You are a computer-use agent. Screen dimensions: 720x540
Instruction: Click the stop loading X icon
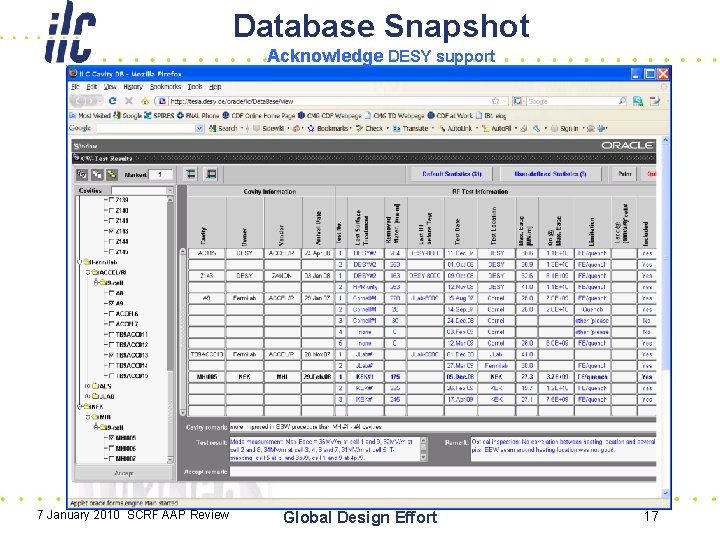point(129,101)
